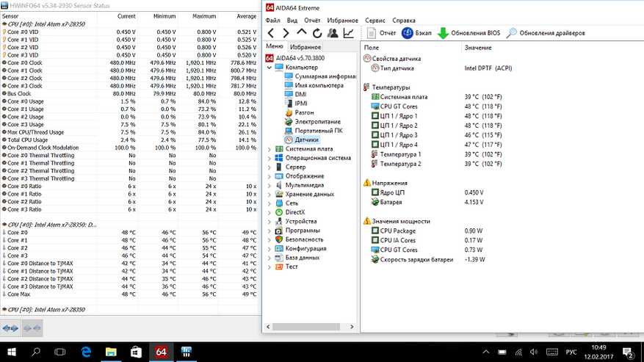
Task: Click HWiNFO second arrows button
Action: coord(32,328)
